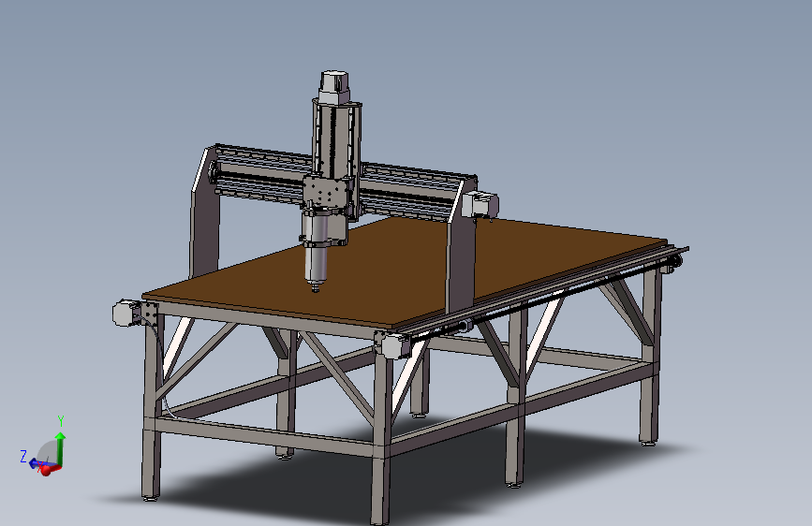Select the tall Z-axis column housing

[x=336, y=139]
